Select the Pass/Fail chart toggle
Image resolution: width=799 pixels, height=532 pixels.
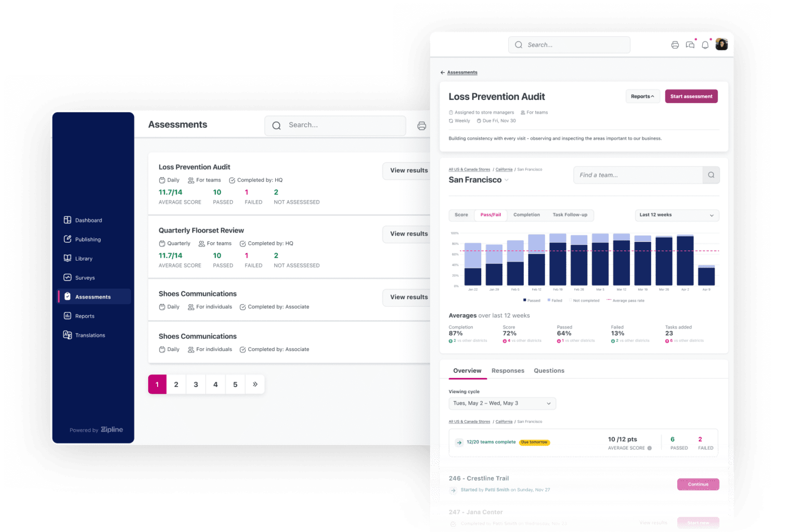point(491,215)
